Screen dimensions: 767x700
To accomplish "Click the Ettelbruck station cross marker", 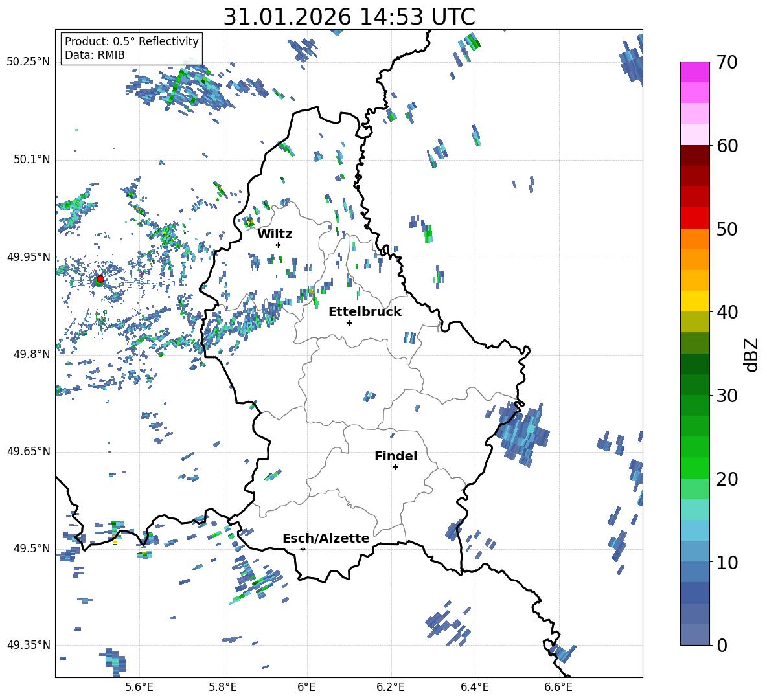I will [x=349, y=322].
